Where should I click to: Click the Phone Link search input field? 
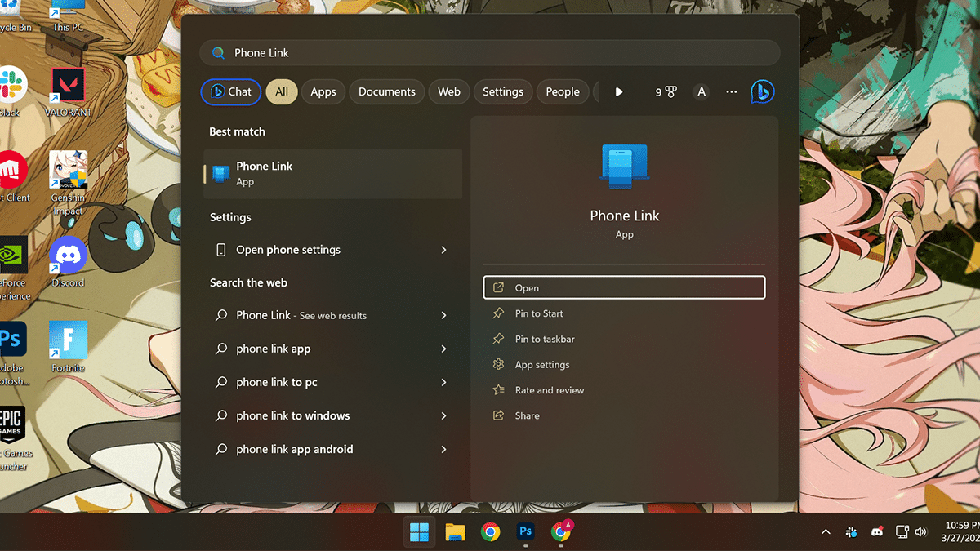click(490, 53)
